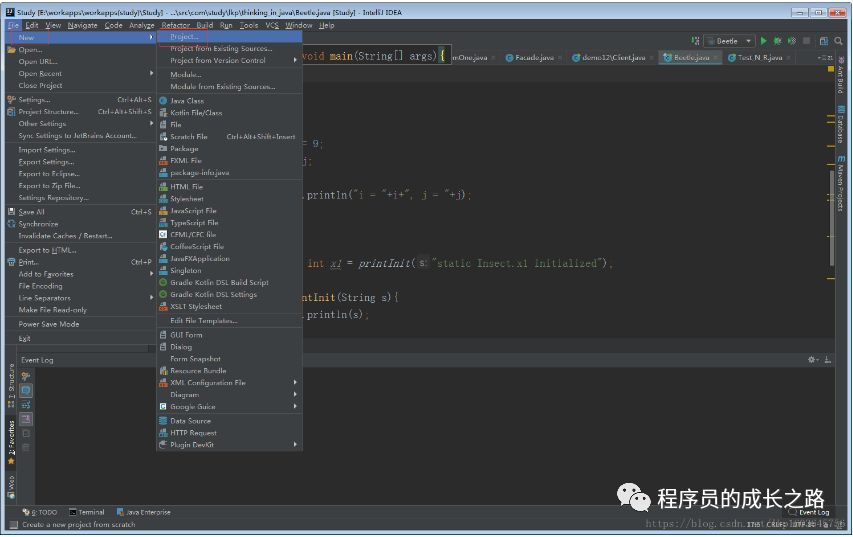Switch to Facade.java tab

coord(533,57)
